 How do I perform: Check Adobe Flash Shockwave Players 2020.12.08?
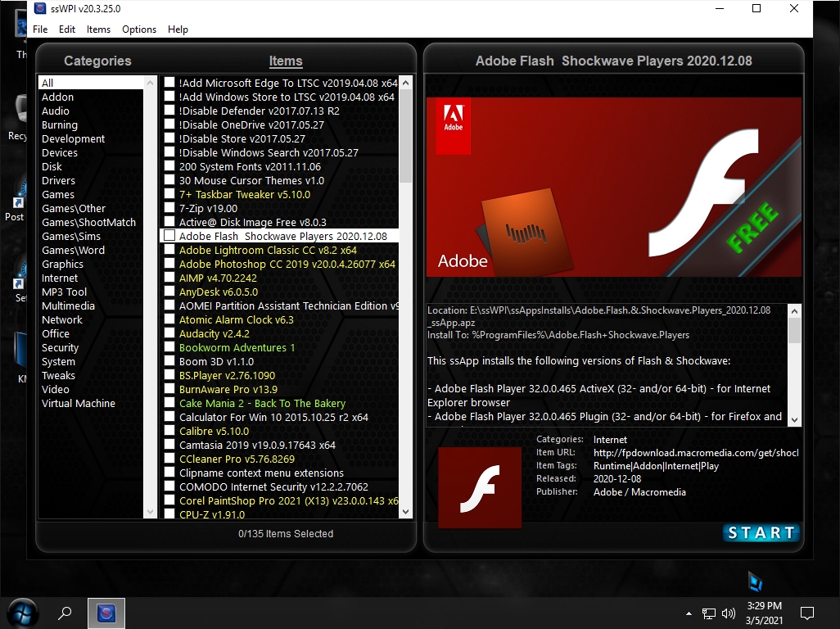(x=169, y=236)
